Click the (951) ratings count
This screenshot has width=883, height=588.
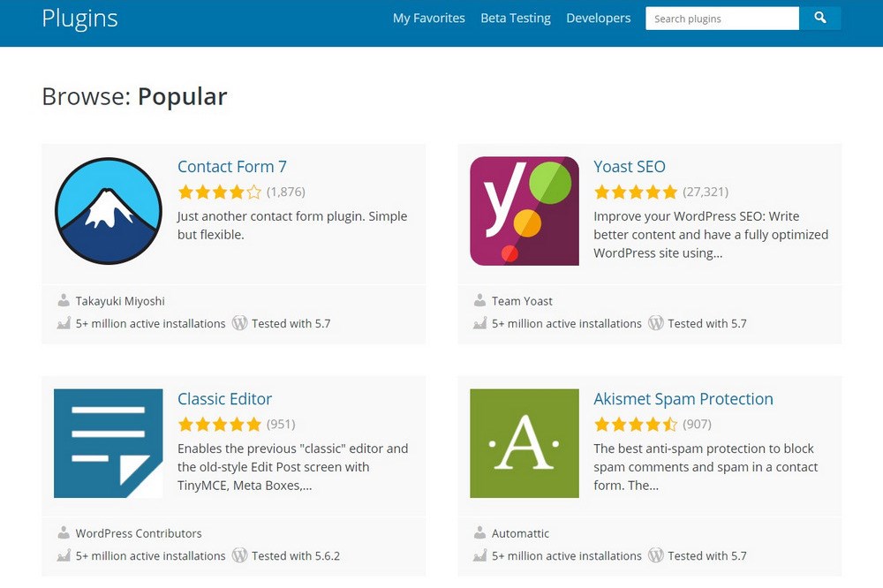(281, 424)
